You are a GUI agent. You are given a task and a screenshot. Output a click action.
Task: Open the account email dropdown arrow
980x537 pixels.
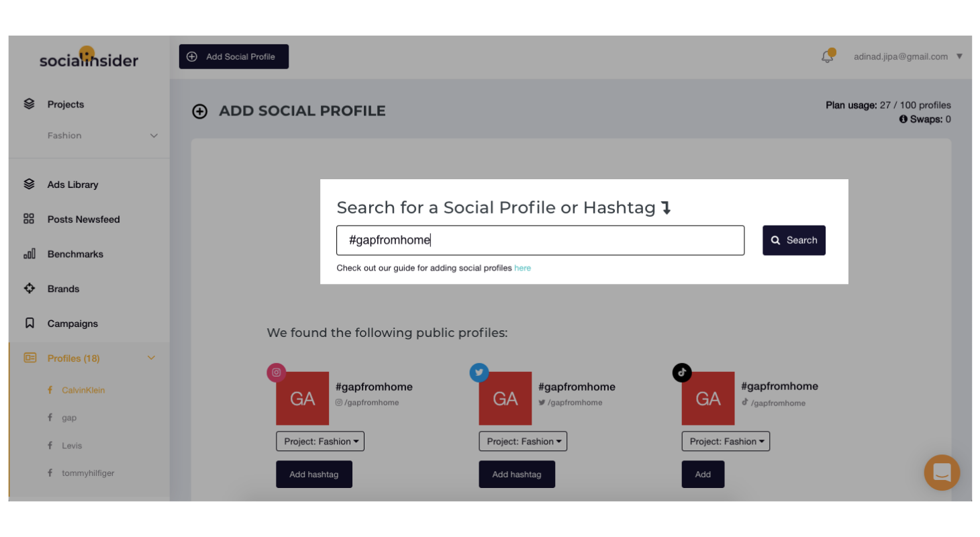pyautogui.click(x=959, y=56)
